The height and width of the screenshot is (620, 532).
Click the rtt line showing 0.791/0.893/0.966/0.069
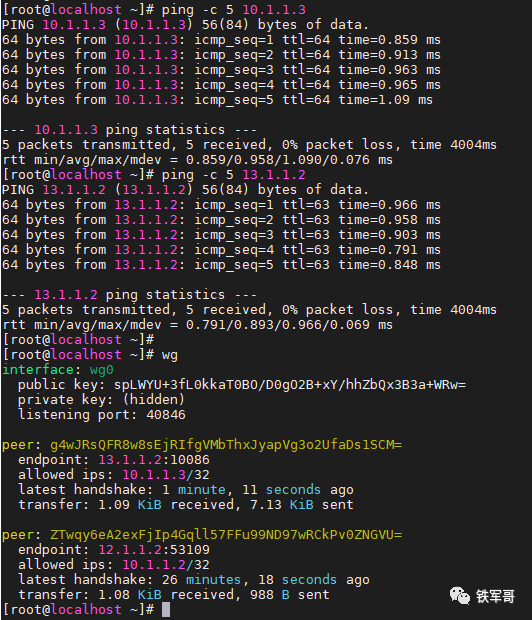198,325
